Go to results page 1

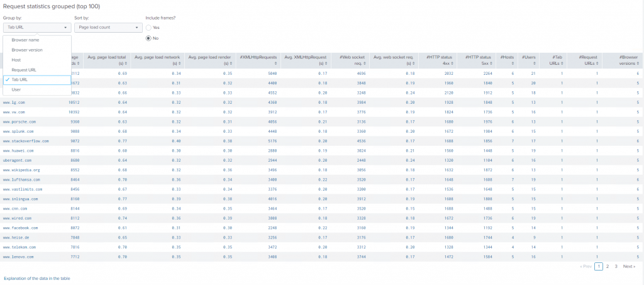coord(599,267)
